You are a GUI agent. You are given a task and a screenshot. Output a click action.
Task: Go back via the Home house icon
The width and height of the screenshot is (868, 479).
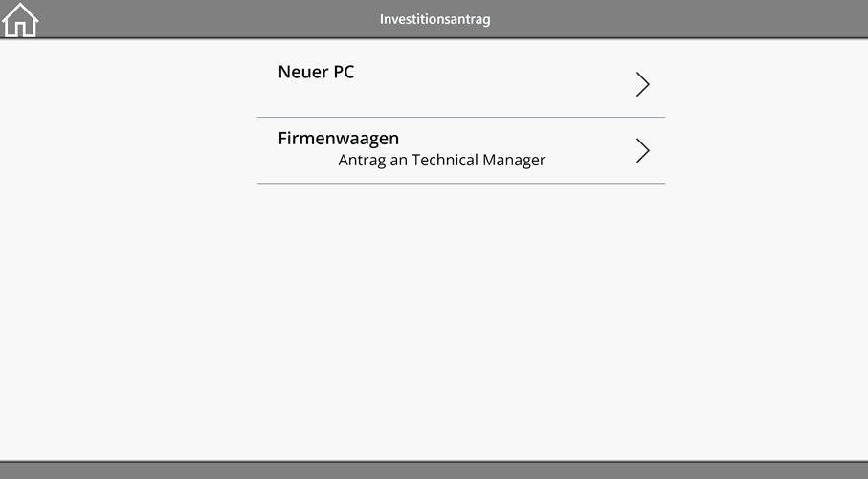[x=20, y=20]
